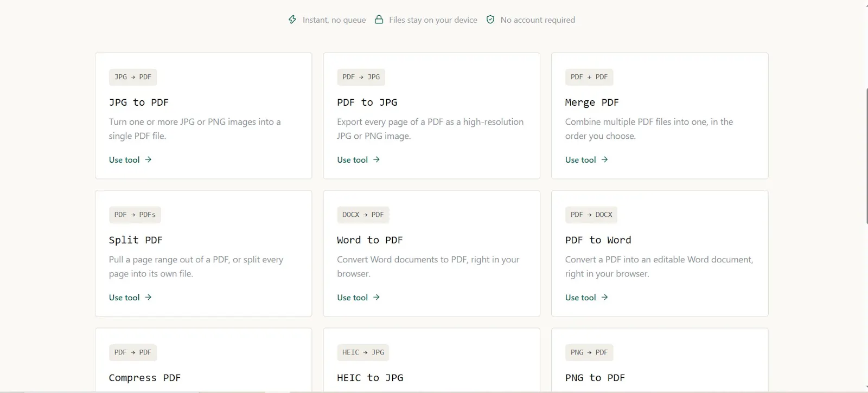Click the Files stay on your device text
Image resolution: width=868 pixels, height=393 pixels.
tap(433, 20)
